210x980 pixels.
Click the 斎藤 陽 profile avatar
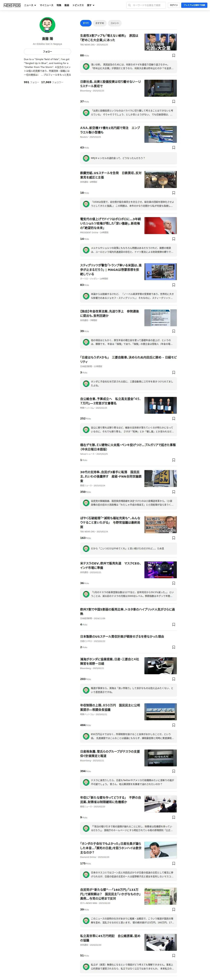coord(47,25)
